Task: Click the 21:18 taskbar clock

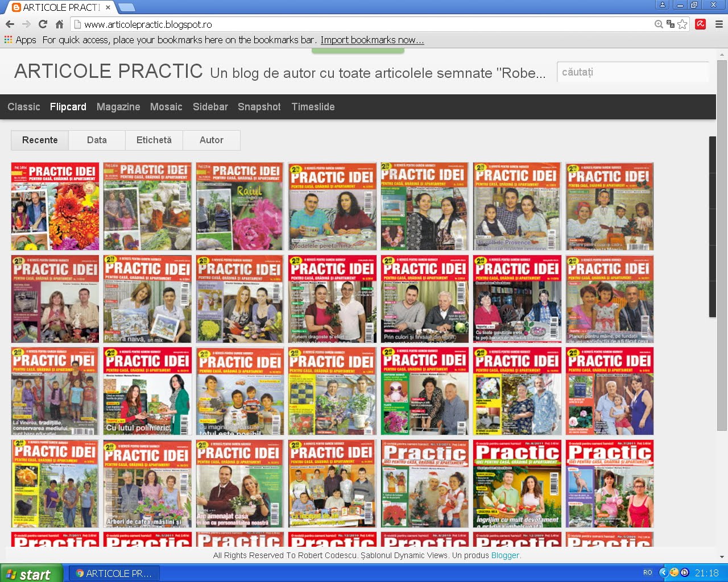Action: tap(707, 573)
